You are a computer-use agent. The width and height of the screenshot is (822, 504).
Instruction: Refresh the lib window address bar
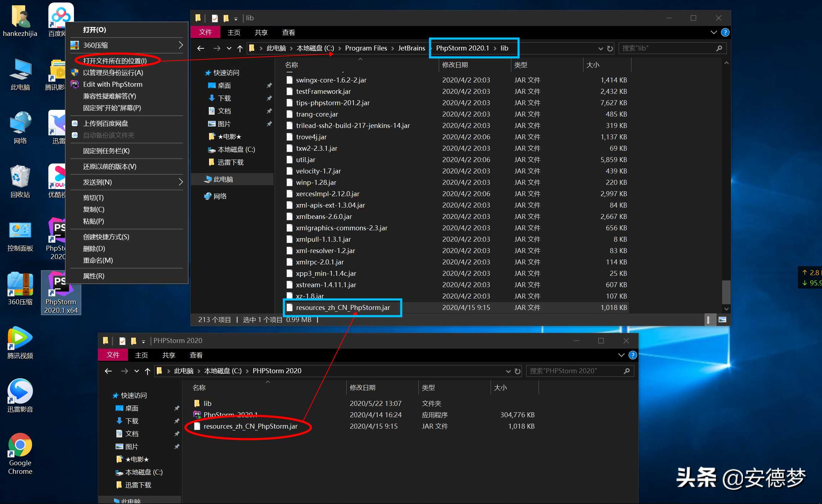(x=610, y=48)
